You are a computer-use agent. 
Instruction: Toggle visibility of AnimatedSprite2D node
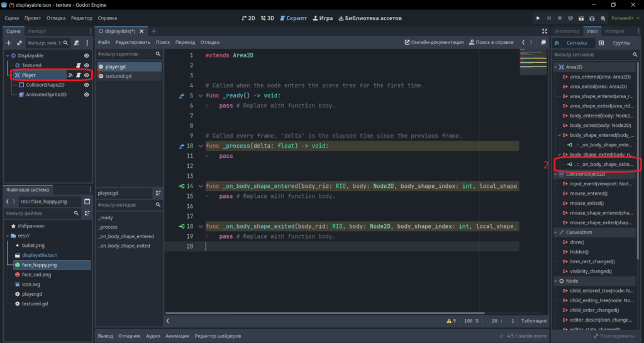pyautogui.click(x=87, y=94)
